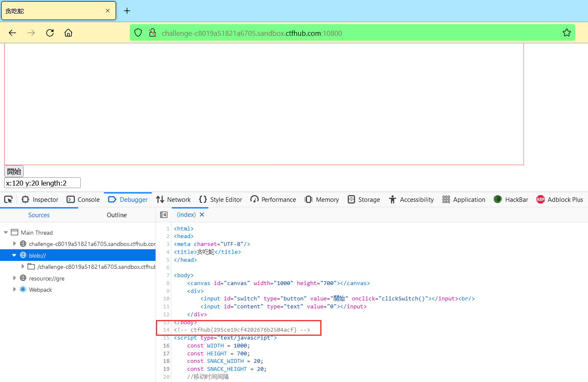The height and width of the screenshot is (382, 588).
Task: Click the shield tracking protection icon
Action: 138,33
